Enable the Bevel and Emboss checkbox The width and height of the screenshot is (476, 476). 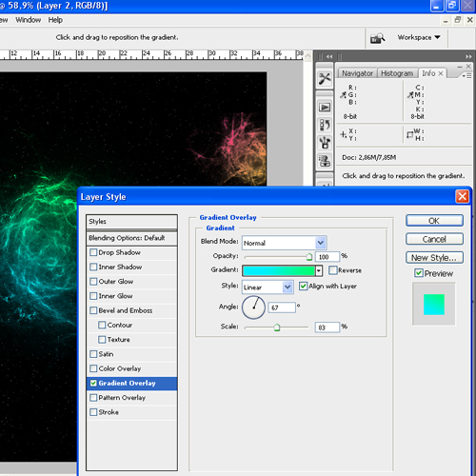(x=93, y=310)
